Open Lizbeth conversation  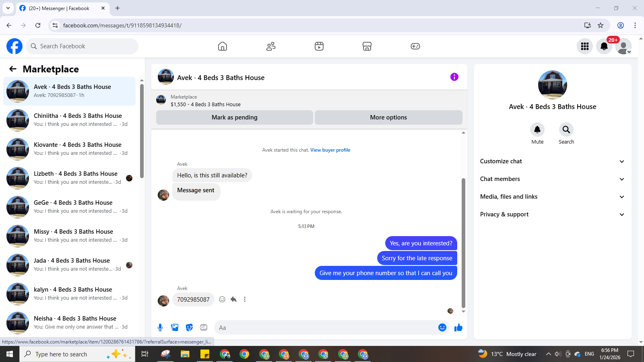point(69,178)
